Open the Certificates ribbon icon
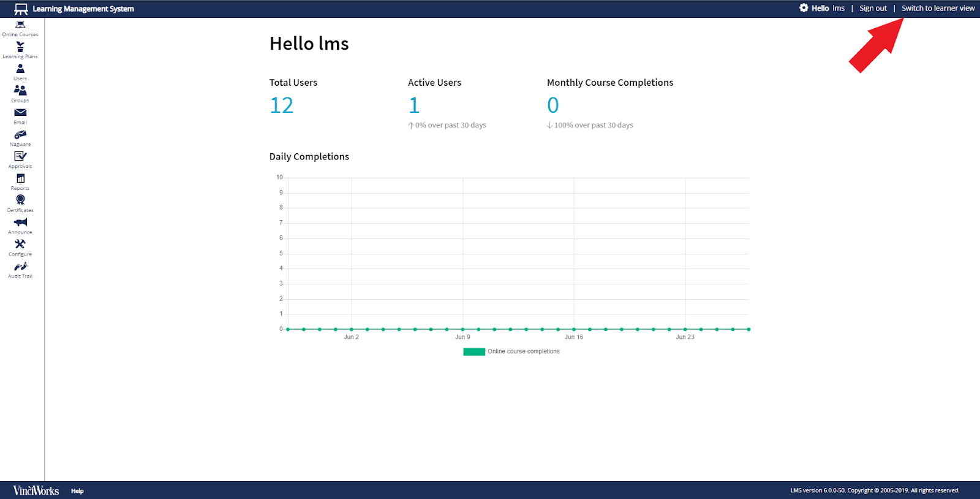980x499 pixels. tap(20, 200)
